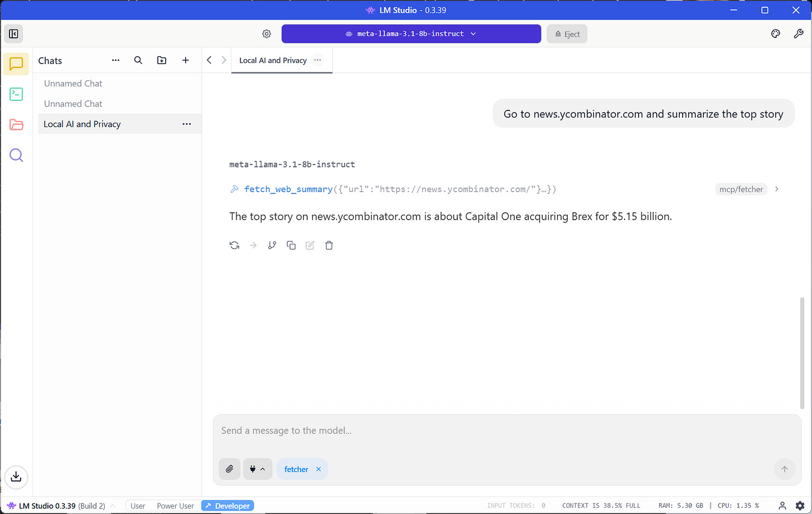Maximize the LM Studio window
The height and width of the screenshot is (514, 812).
765,10
